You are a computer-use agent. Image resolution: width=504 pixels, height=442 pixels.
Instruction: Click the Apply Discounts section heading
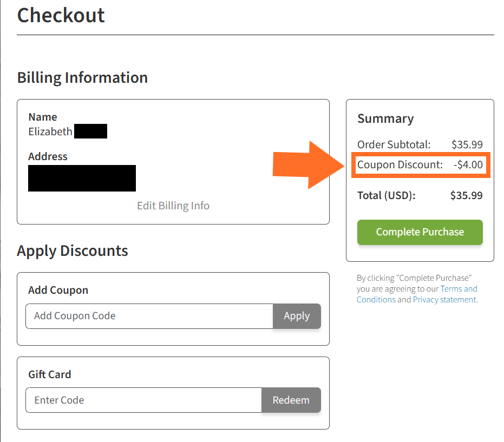(x=73, y=251)
